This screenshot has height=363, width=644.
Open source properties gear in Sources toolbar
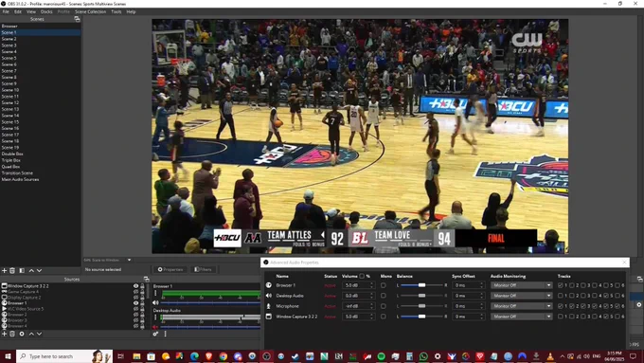[x=22, y=334]
